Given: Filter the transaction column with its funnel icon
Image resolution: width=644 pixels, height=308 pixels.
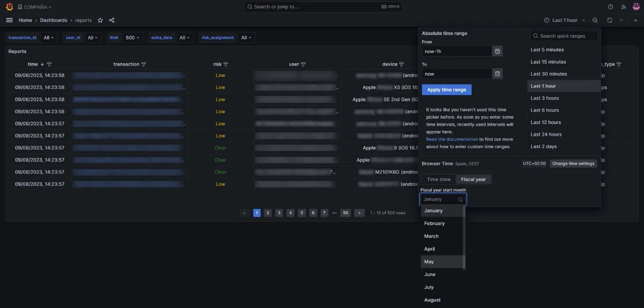Looking at the screenshot, I should [143, 64].
